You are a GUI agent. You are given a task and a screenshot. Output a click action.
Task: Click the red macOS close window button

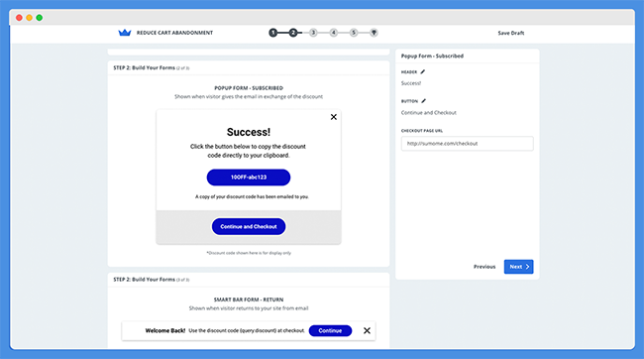(x=19, y=18)
